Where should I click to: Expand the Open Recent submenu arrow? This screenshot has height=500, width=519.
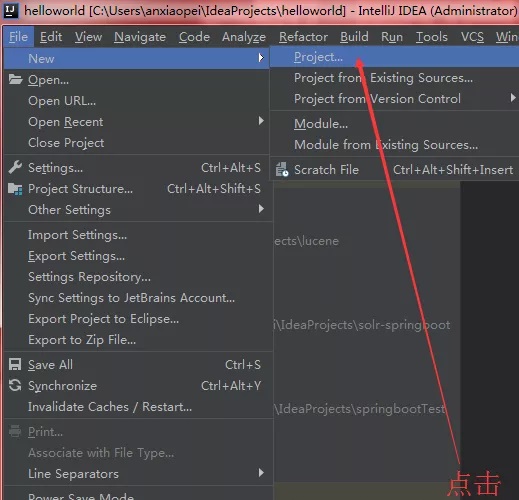261,121
